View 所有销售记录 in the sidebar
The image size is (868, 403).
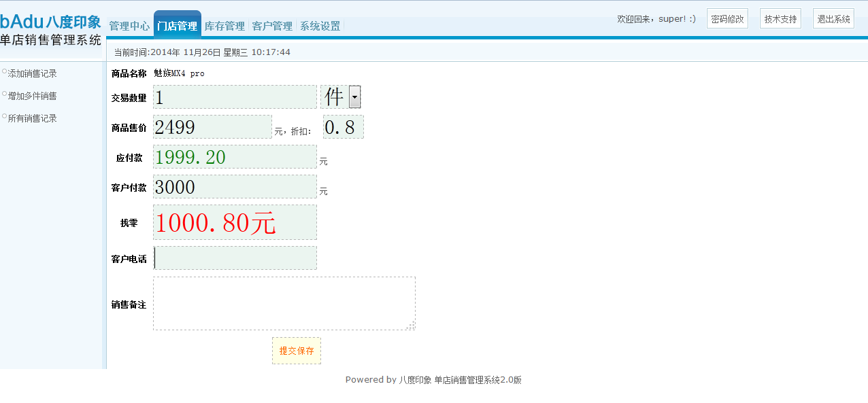point(33,118)
